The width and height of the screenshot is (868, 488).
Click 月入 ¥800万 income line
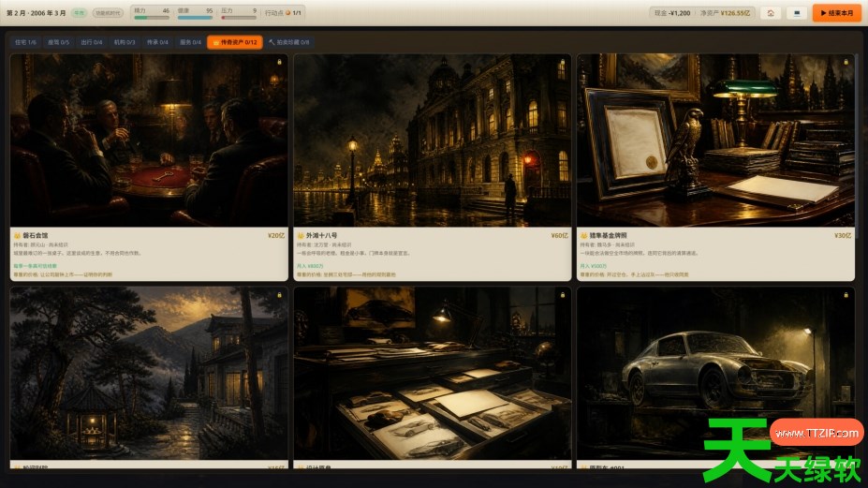[310, 266]
